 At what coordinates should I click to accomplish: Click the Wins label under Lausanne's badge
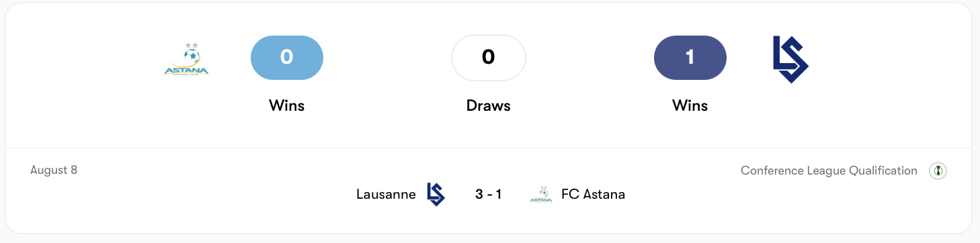coord(690,105)
